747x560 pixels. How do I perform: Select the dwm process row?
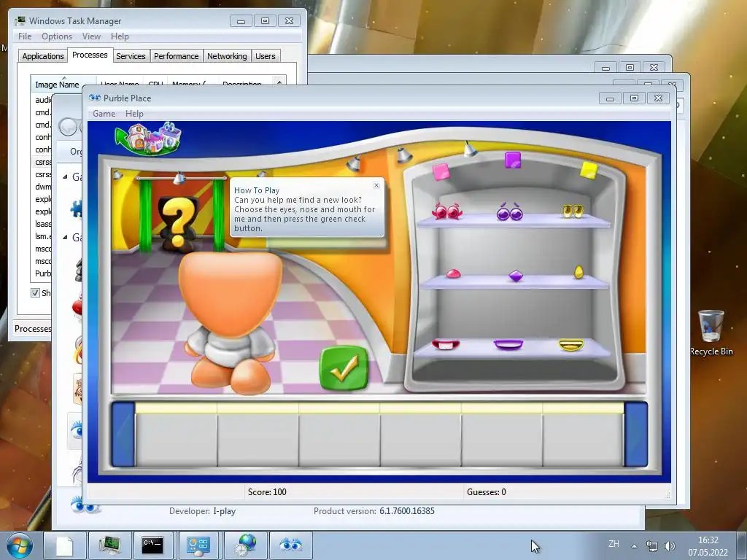43,187
